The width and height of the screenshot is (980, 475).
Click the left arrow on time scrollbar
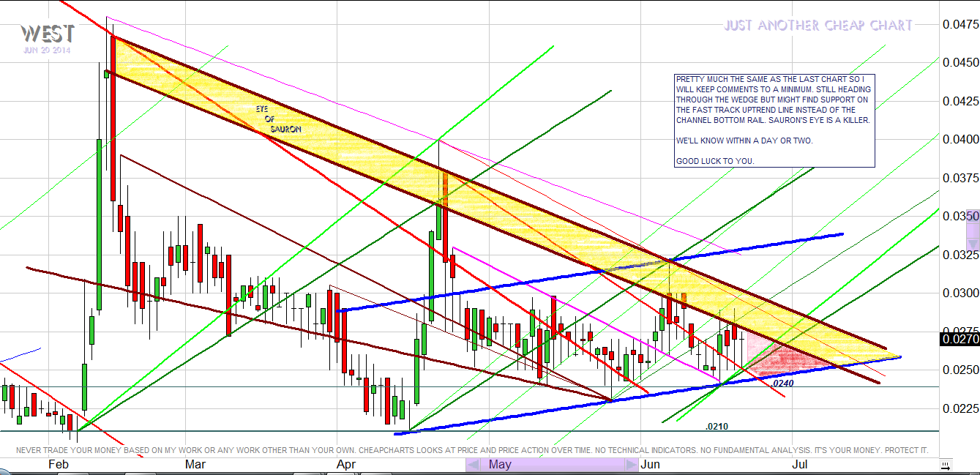(474, 465)
